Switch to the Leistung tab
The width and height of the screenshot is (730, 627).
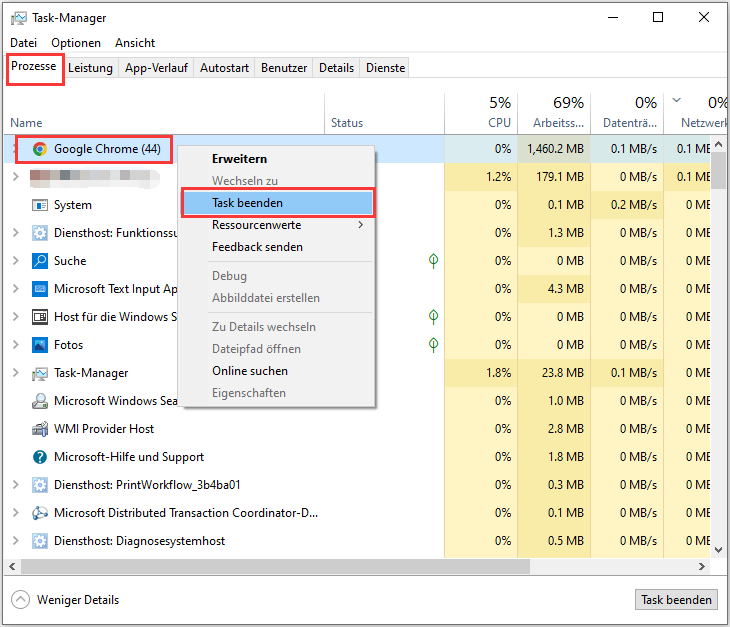coord(90,68)
